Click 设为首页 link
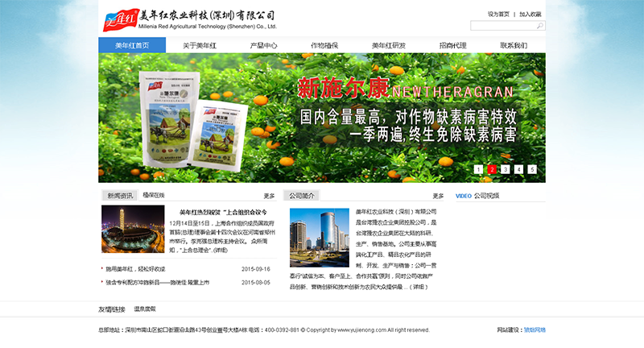Image resolution: width=644 pixels, height=348 pixels. pyautogui.click(x=498, y=14)
